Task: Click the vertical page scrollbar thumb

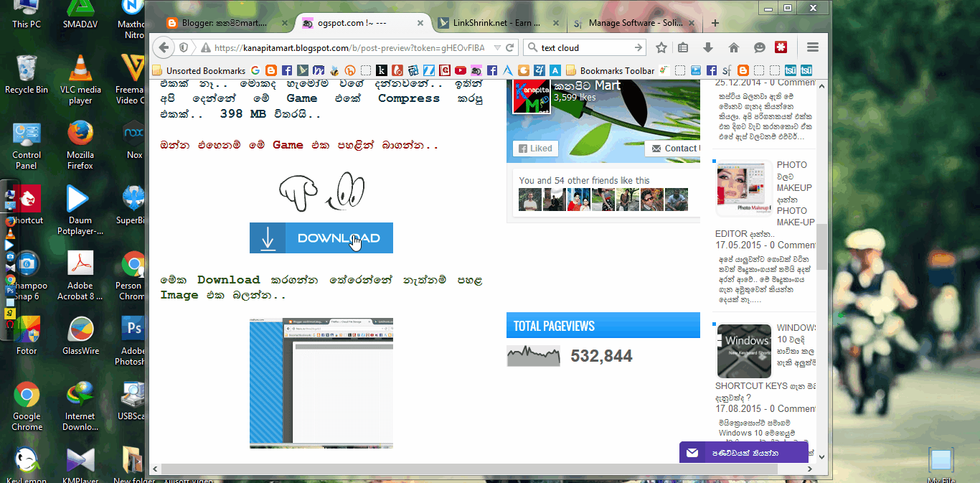Action: [x=822, y=245]
